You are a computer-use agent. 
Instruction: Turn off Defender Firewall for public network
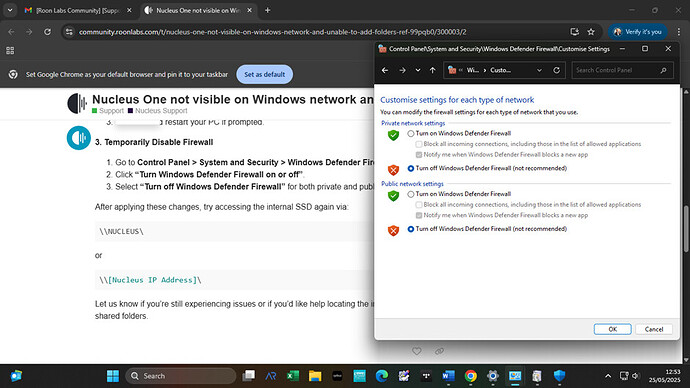click(x=411, y=229)
